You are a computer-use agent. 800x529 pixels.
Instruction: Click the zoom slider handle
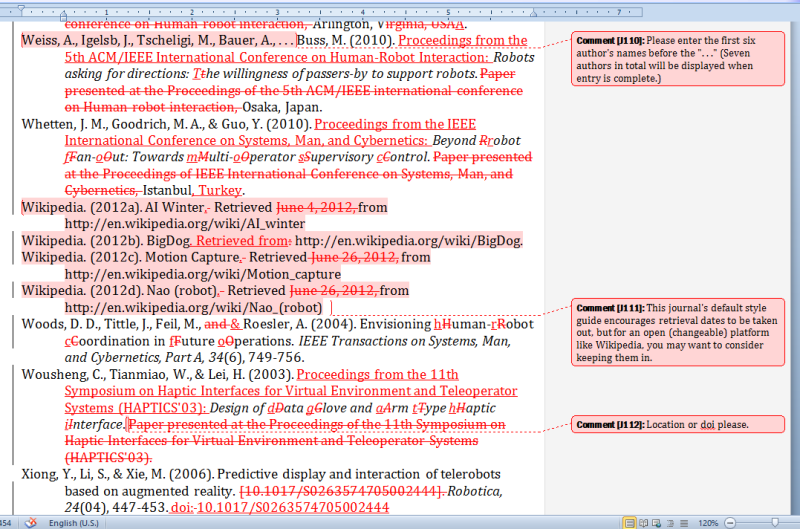point(776,522)
